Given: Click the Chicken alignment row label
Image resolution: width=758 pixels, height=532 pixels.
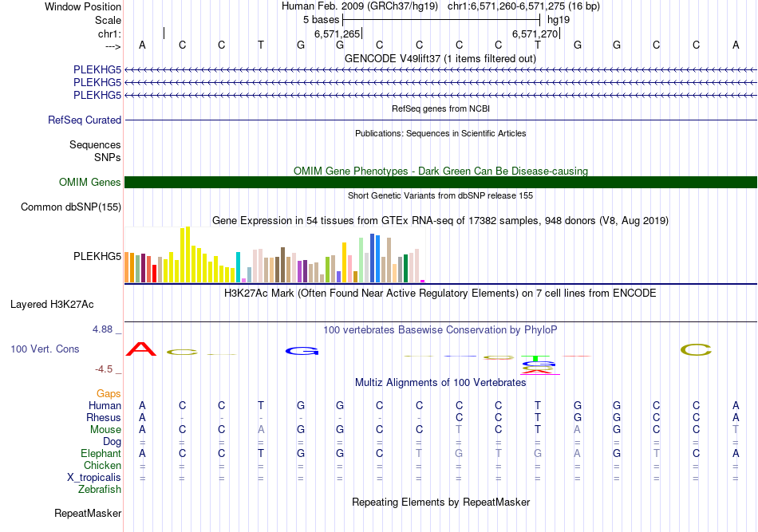Looking at the screenshot, I should click(102, 465).
